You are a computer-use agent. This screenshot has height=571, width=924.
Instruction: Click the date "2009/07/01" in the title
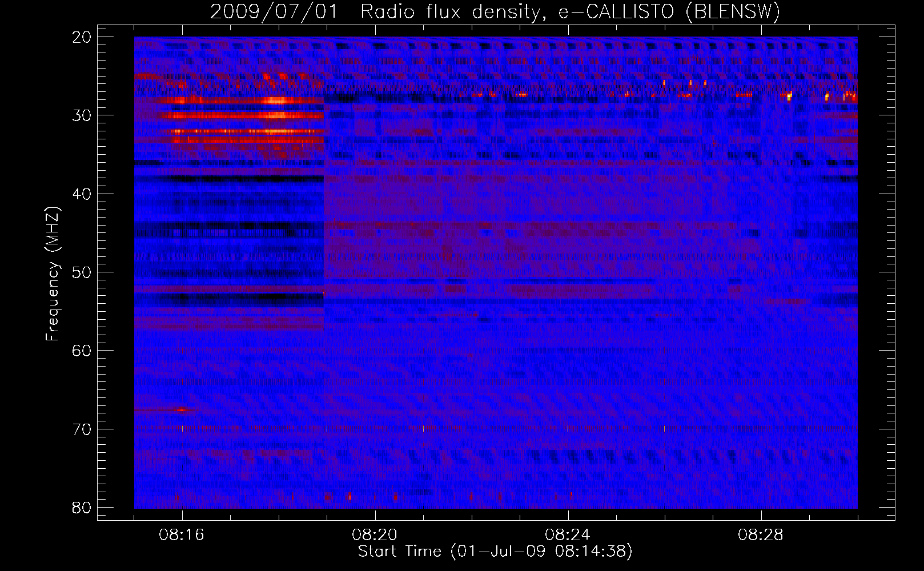tap(274, 11)
